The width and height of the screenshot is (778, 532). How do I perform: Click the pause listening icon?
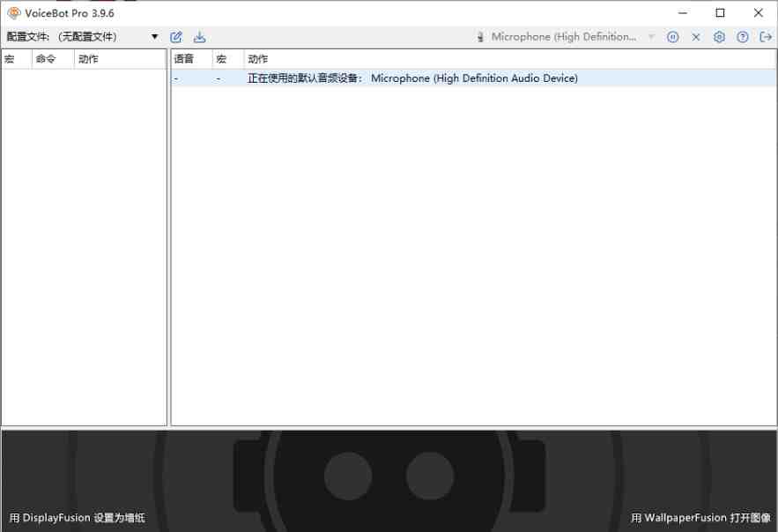tap(673, 36)
